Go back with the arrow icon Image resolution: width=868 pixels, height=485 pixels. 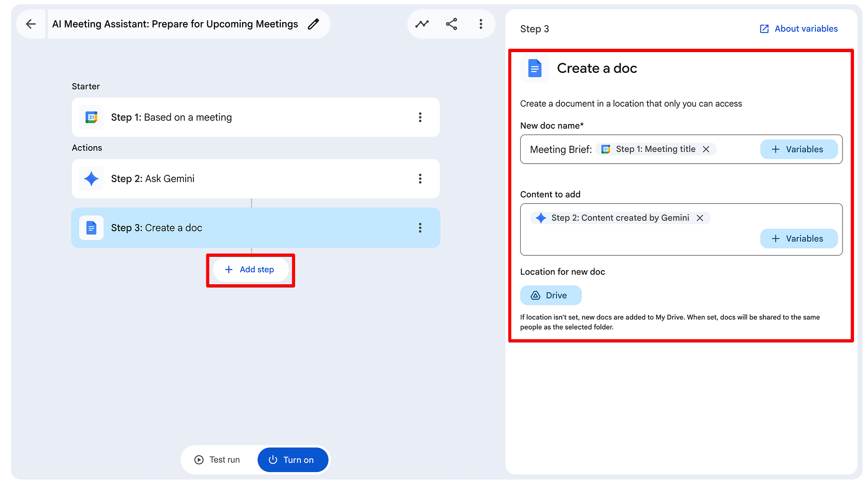point(31,24)
